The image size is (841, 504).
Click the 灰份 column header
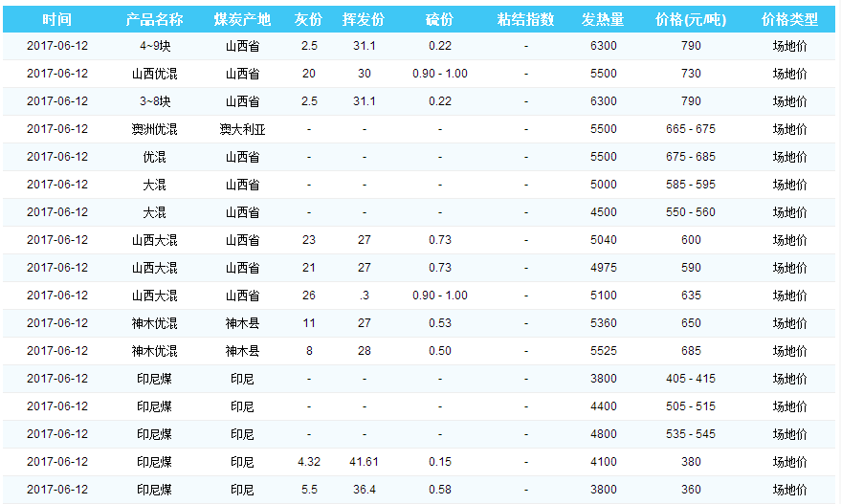pyautogui.click(x=308, y=19)
